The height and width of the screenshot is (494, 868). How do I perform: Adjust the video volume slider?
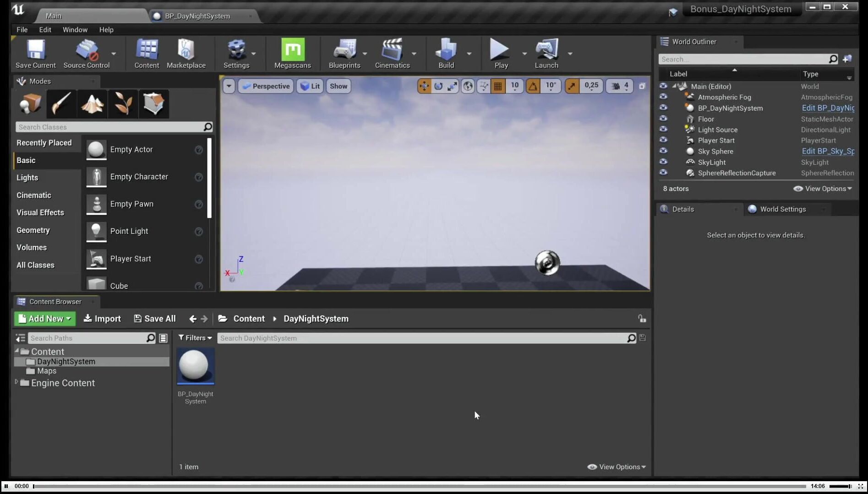[x=841, y=486]
